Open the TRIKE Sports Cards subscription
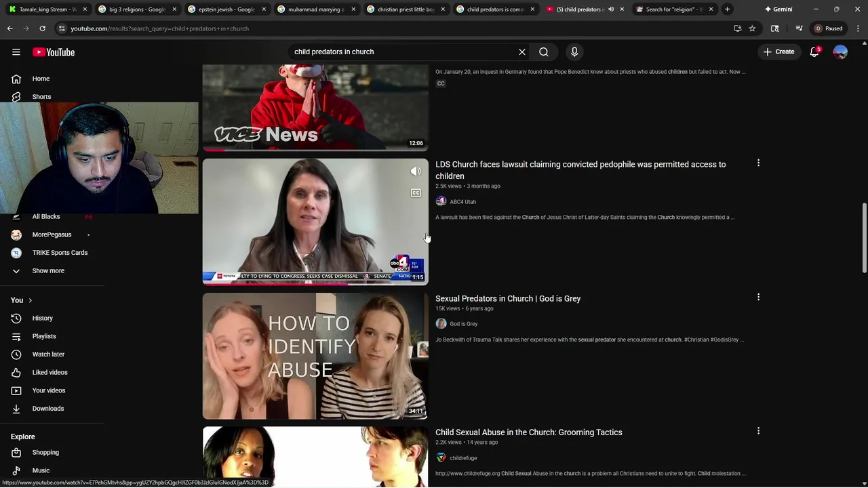The image size is (868, 488). (60, 253)
